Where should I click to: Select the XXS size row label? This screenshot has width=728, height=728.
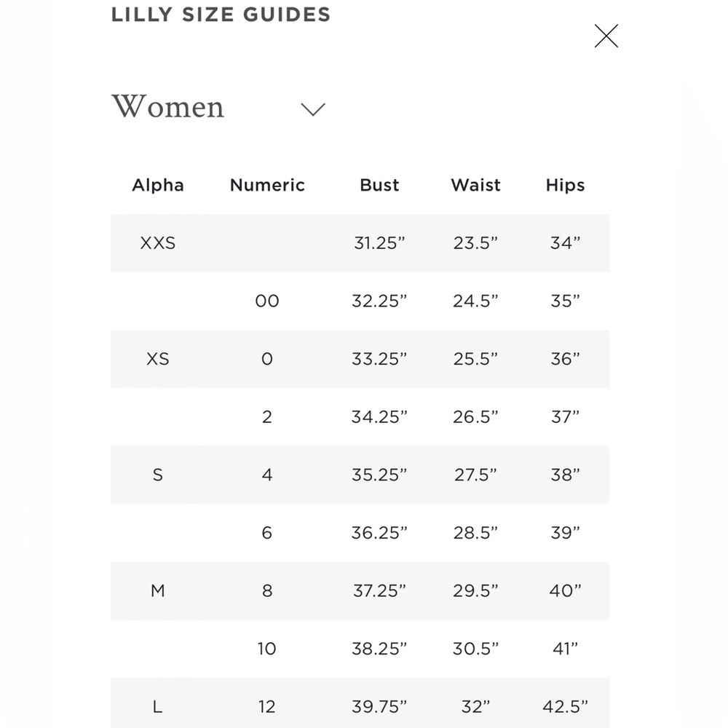click(x=158, y=243)
